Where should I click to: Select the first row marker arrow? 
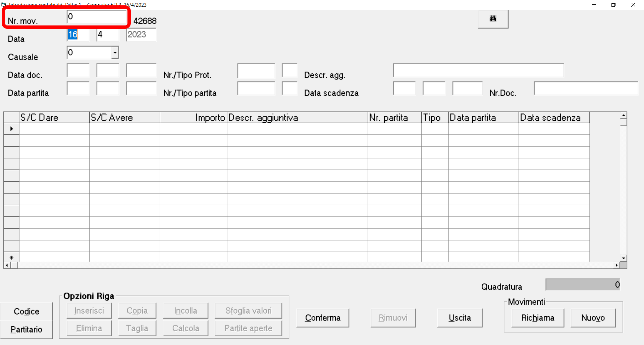point(11,129)
